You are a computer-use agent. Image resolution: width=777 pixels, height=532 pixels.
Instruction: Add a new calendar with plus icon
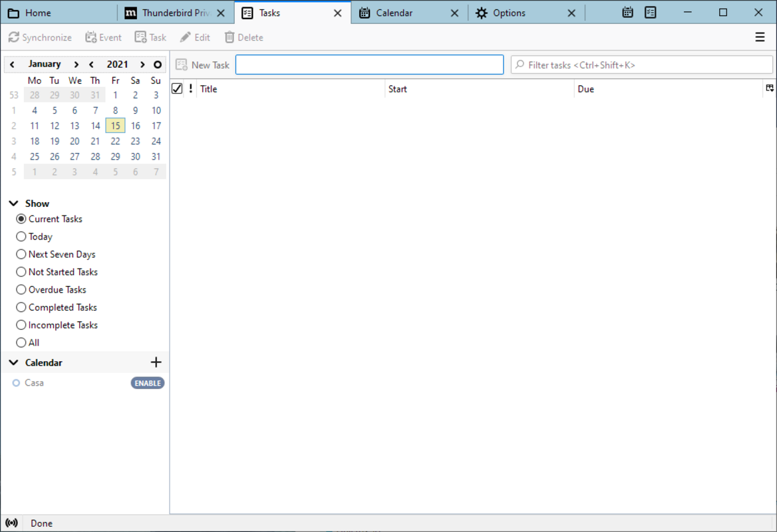[x=156, y=362]
